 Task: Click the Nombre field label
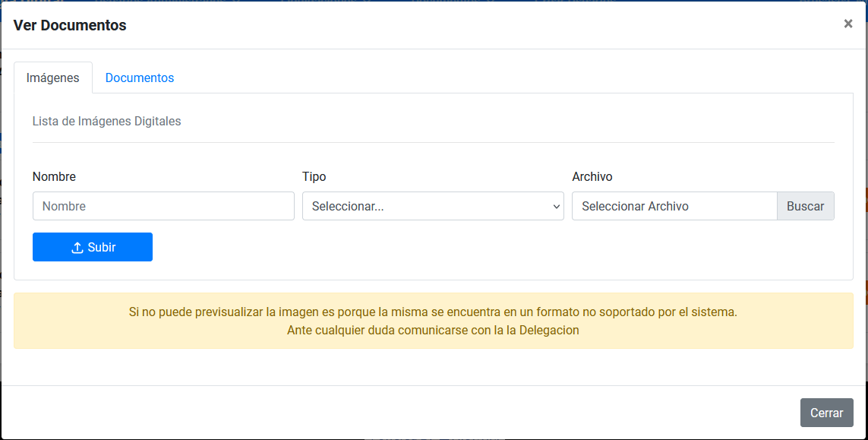tap(54, 176)
